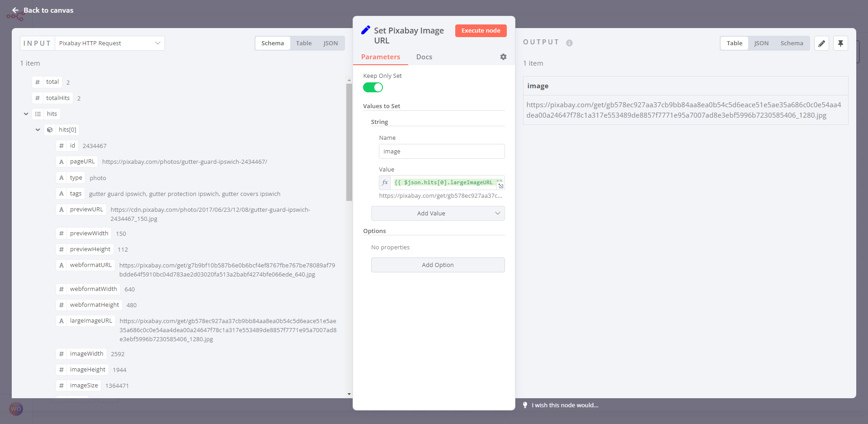Open node settings via the gear icon
Image resolution: width=868 pixels, height=424 pixels.
tap(503, 57)
